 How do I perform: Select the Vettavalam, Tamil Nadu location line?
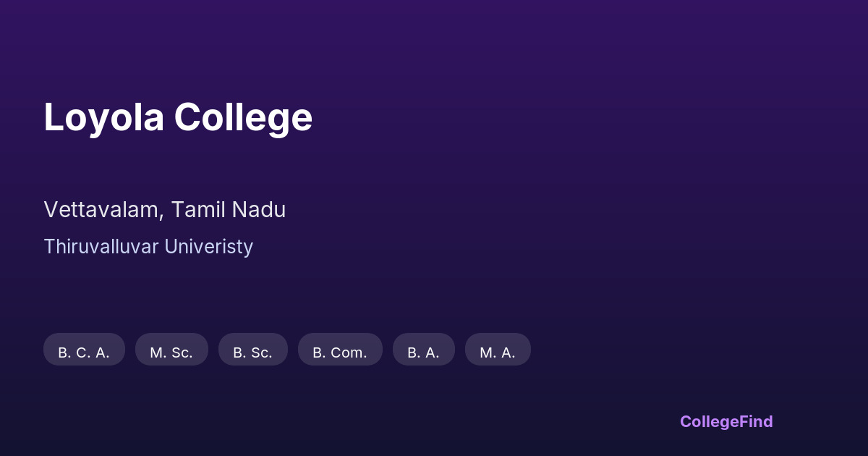pos(165,210)
